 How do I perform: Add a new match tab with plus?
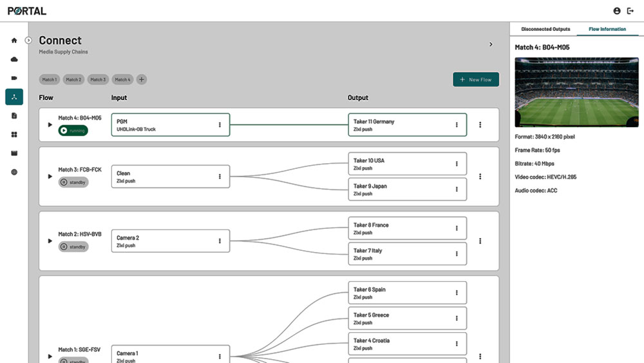(141, 79)
